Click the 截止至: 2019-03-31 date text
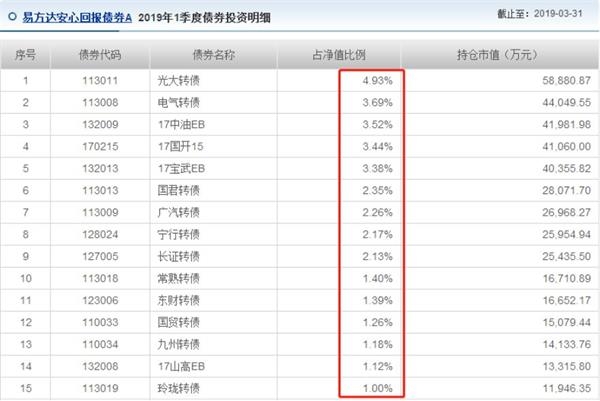The image size is (600, 401). pos(540,13)
